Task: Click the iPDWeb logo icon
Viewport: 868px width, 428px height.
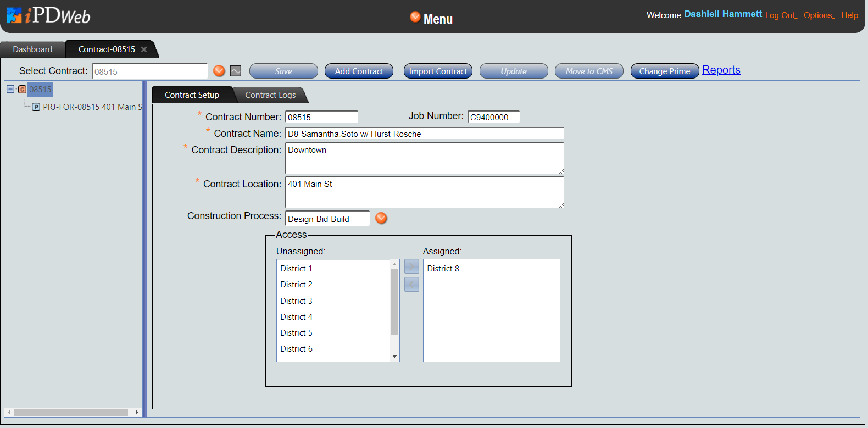Action: click(x=14, y=15)
